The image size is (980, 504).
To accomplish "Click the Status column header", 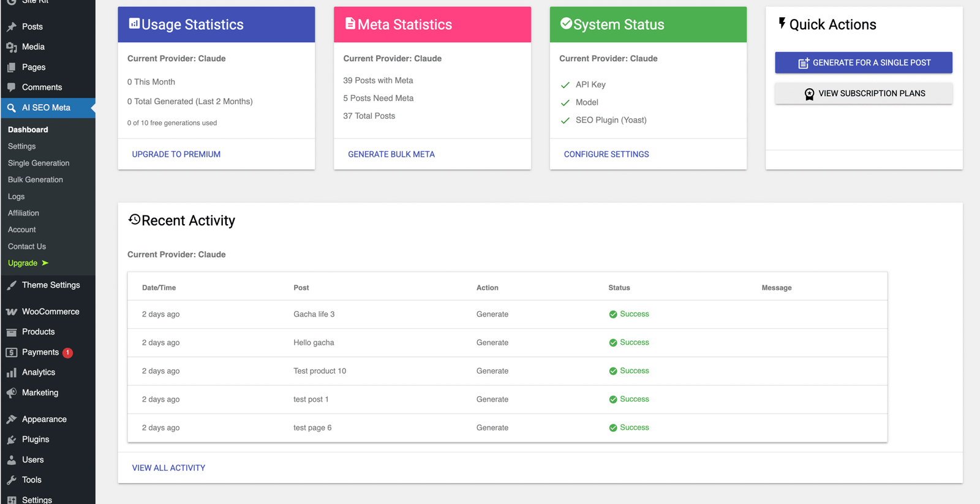I will (x=619, y=288).
